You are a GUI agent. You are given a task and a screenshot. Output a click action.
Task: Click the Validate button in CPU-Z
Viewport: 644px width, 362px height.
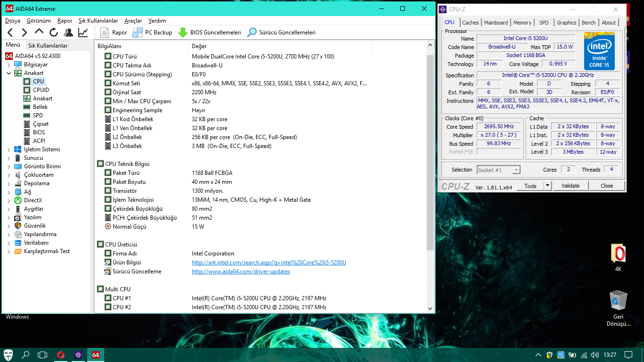click(570, 186)
